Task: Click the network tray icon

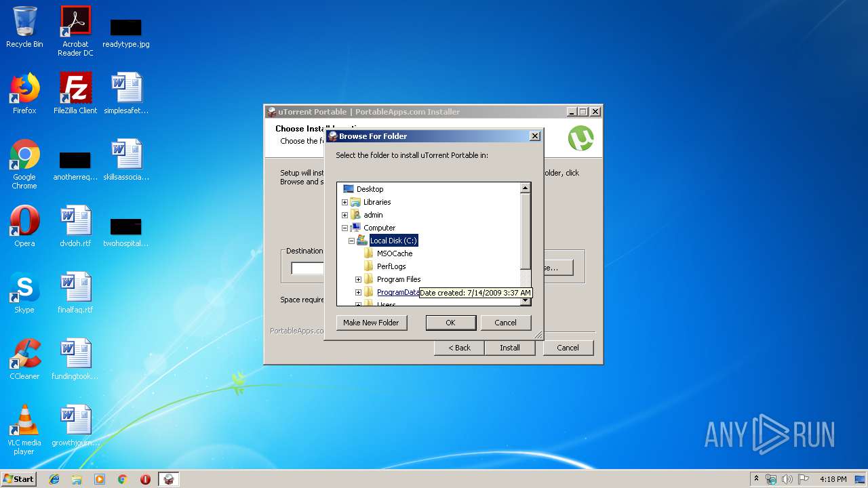Action: tap(772, 479)
